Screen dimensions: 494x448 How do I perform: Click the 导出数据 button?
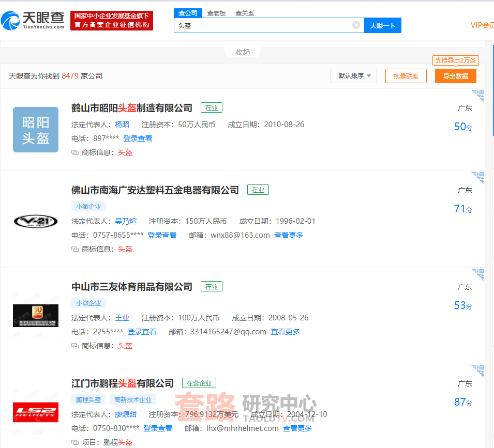click(x=456, y=76)
